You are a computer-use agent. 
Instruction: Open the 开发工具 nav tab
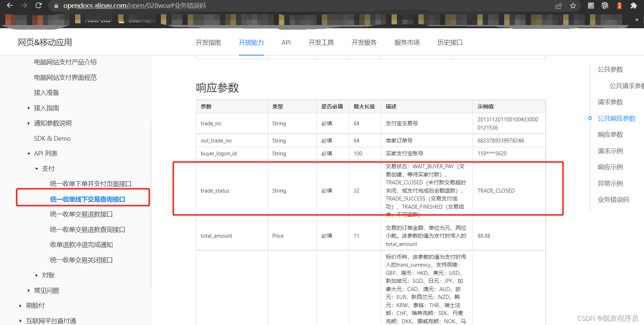321,43
